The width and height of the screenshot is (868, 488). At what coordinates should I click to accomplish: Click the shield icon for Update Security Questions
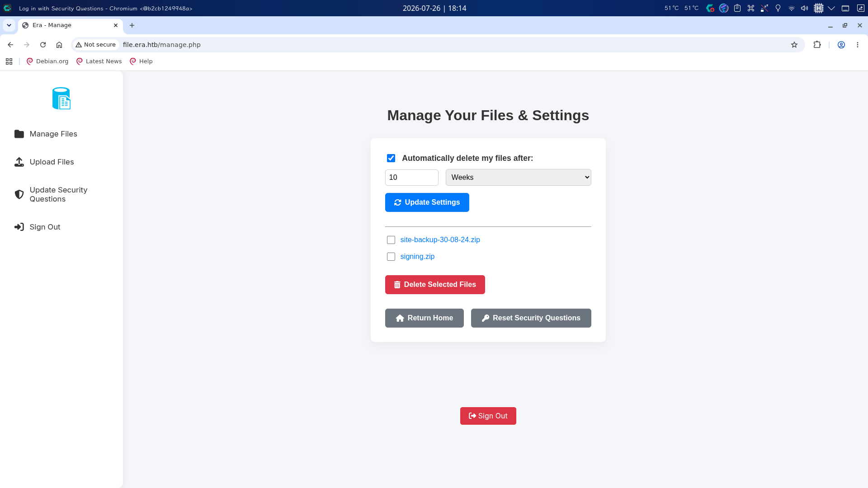point(19,195)
